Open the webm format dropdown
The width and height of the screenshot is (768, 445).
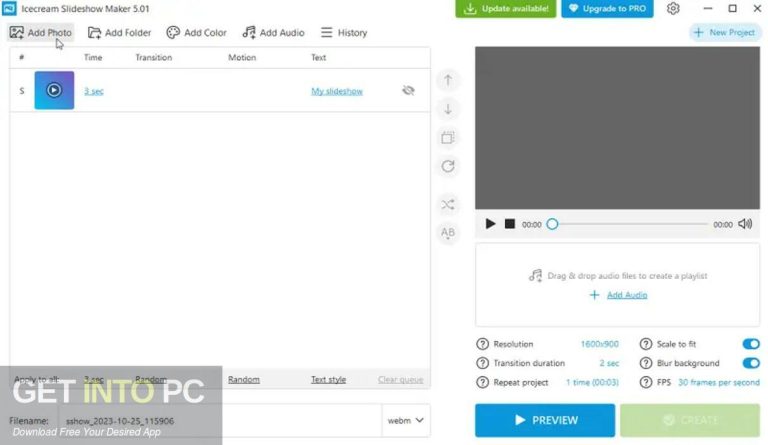406,421
